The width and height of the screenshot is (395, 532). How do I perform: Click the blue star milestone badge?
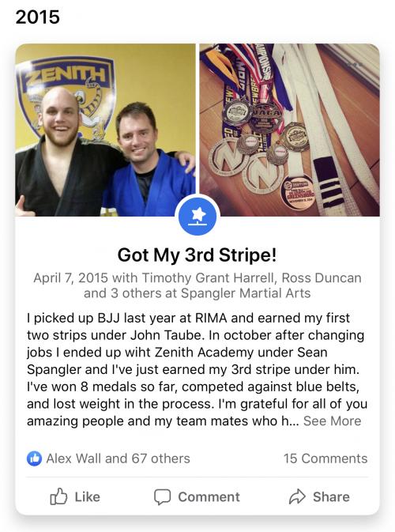tap(197, 216)
